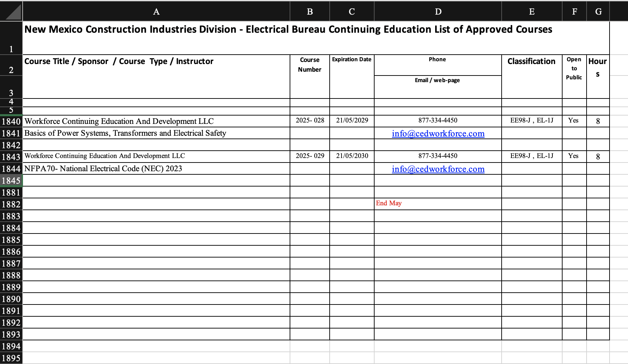This screenshot has height=364, width=628.
Task: Select sponsor cell in row 1840
Action: [156, 121]
